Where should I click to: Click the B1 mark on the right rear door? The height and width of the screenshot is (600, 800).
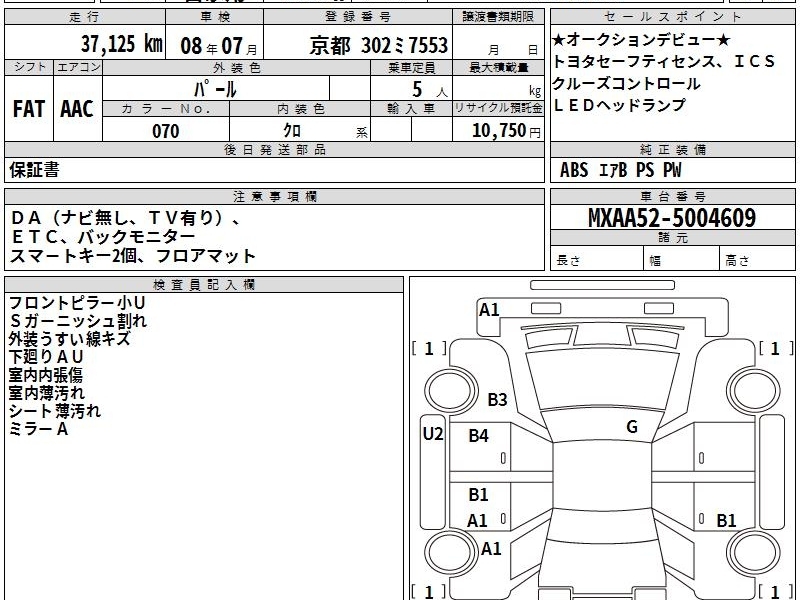click(x=726, y=521)
